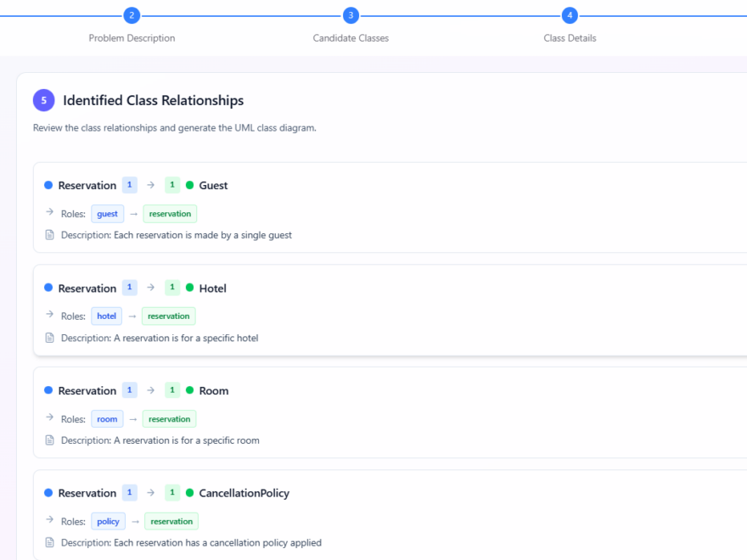Click the green dot next to Hotel
This screenshot has width=747, height=560.
(190, 288)
